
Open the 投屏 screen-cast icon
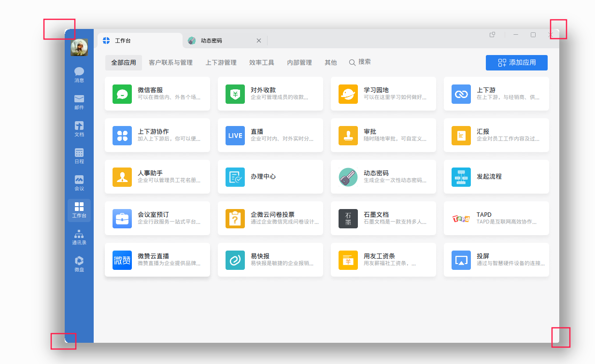pos(461,260)
